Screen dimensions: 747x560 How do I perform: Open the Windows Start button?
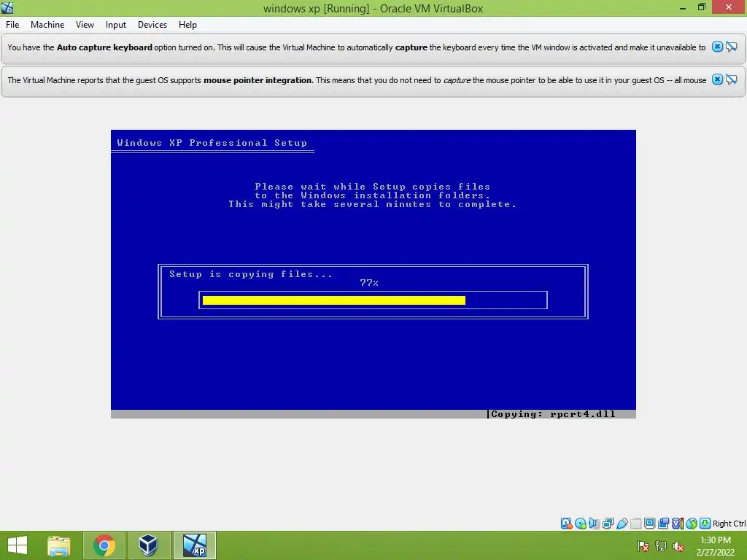click(x=18, y=545)
